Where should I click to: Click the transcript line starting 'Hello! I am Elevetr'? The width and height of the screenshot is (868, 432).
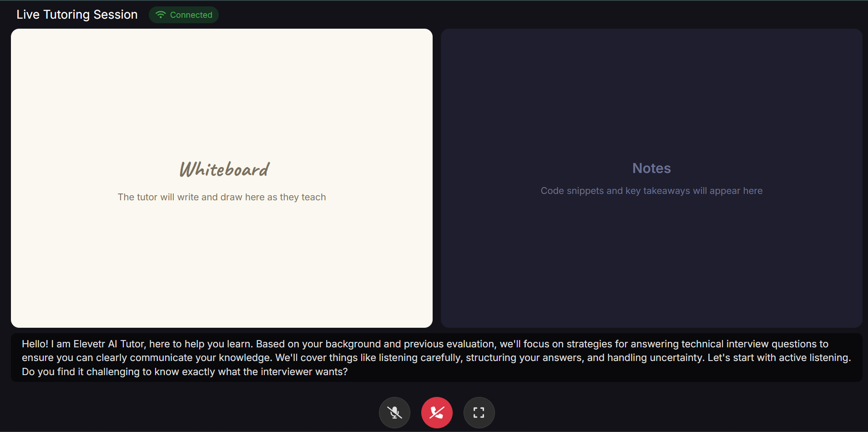(425, 344)
